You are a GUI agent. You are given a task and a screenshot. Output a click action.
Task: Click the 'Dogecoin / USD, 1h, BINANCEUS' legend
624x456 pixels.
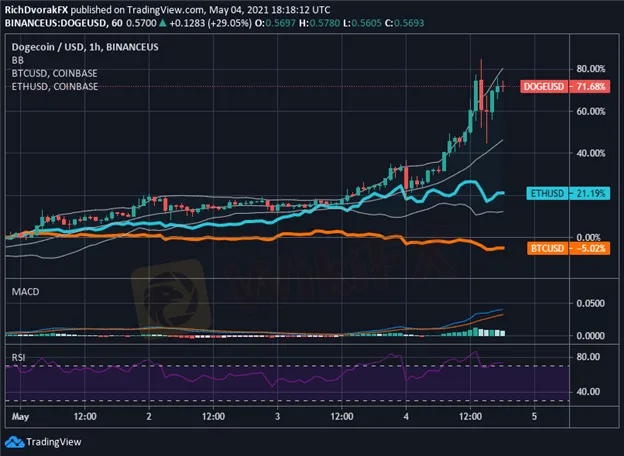[x=85, y=47]
